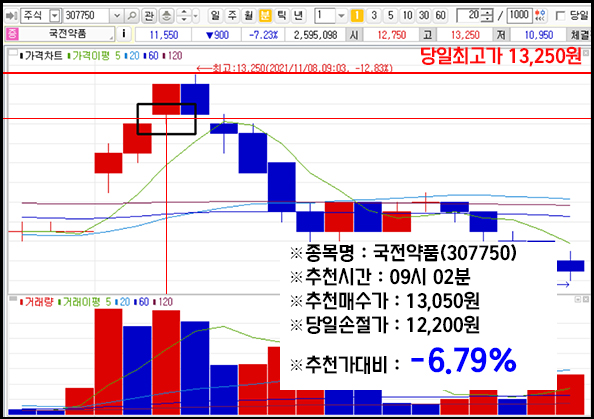
Task: Switch to the 년 yearly chart
Action: click(299, 16)
